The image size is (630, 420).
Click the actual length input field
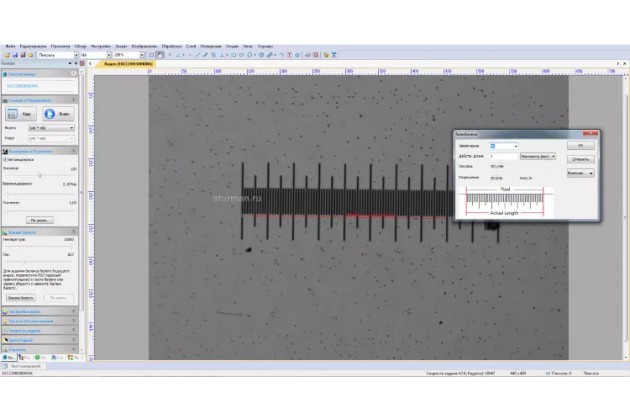click(504, 157)
